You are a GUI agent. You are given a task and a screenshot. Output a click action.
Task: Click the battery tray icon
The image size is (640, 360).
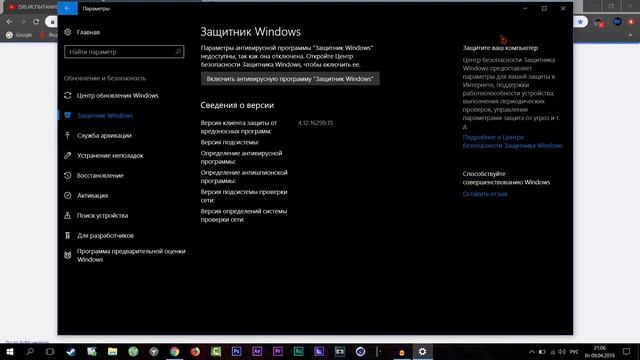(x=542, y=352)
